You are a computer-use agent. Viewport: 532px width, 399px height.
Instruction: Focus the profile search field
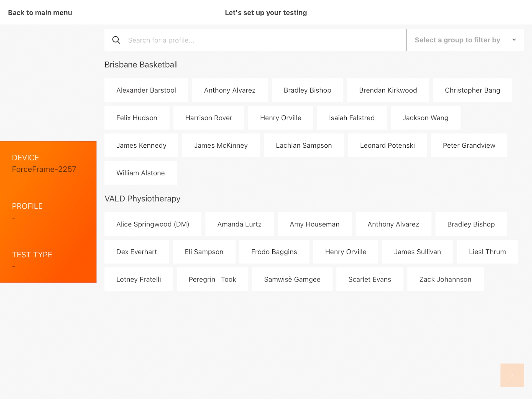tap(255, 40)
